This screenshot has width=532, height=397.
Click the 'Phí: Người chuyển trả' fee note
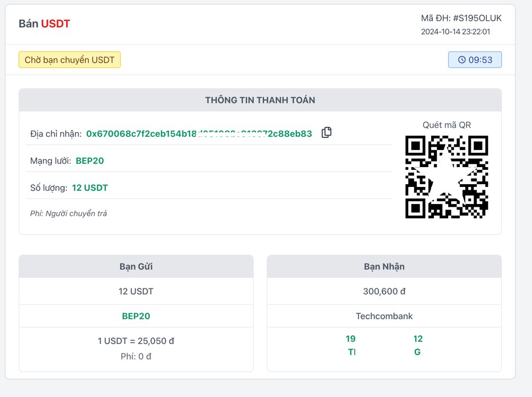tap(68, 213)
